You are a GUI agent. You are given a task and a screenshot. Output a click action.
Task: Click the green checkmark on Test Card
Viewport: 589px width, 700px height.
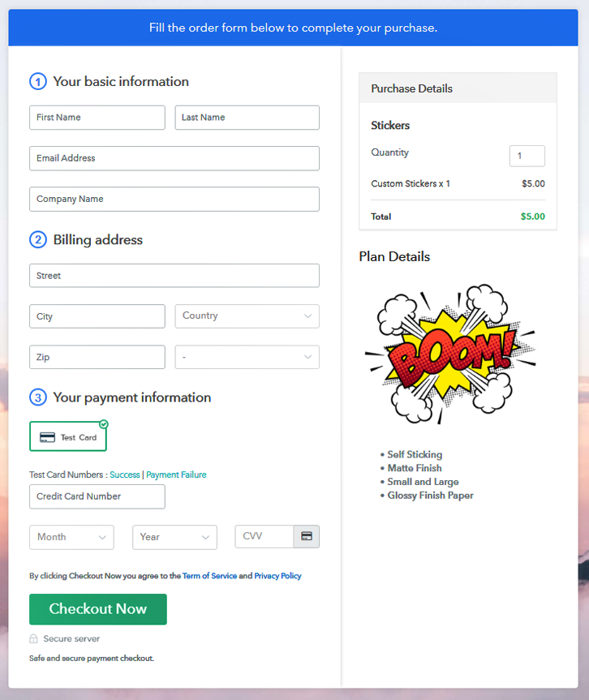point(104,424)
